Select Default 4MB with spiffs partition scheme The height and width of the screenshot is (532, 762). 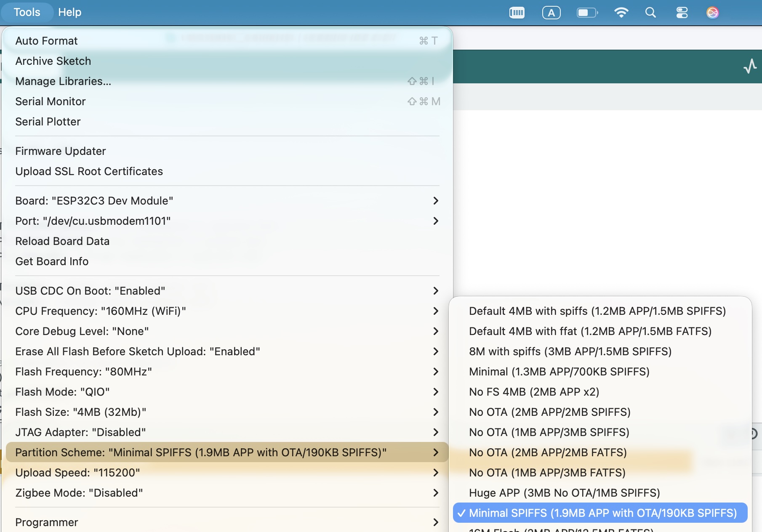[x=597, y=311]
